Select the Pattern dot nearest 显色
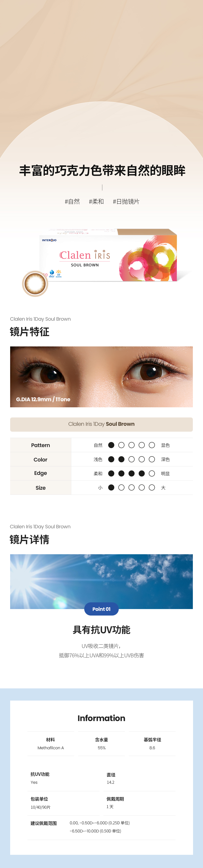This screenshot has width=203, height=868. (152, 445)
